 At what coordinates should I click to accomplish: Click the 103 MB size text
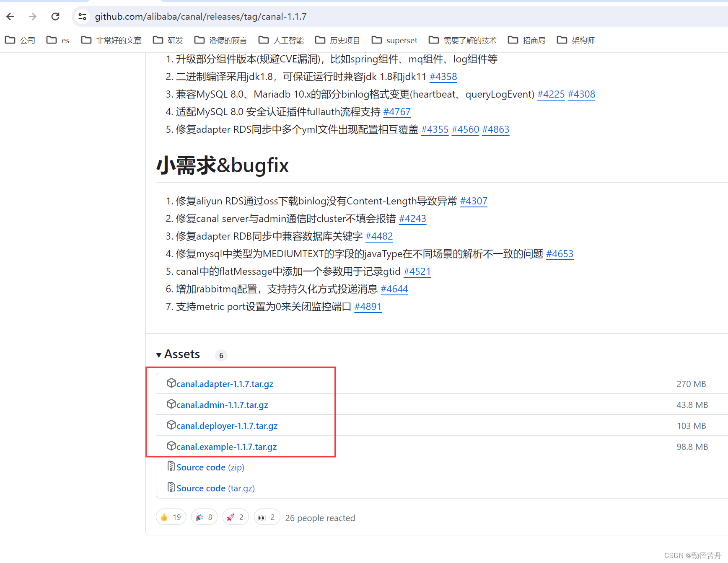point(691,426)
